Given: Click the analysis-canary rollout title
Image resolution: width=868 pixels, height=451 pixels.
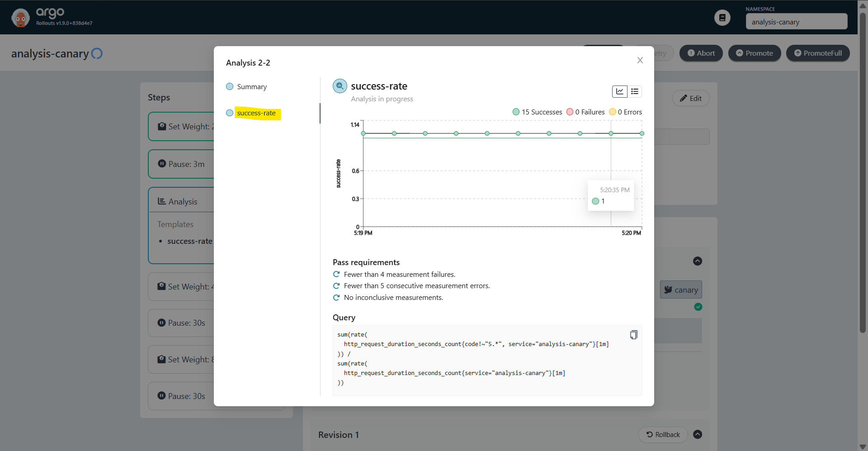Looking at the screenshot, I should click(50, 53).
